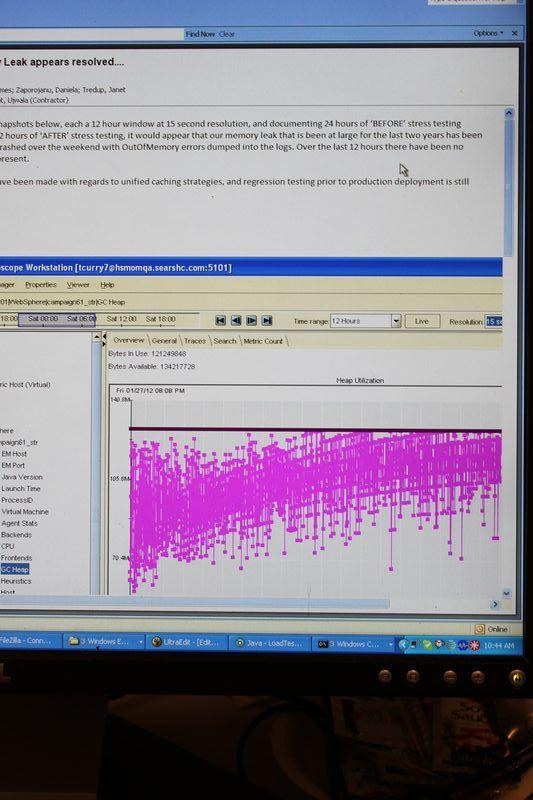The height and width of the screenshot is (800, 533).
Task: Click the email scrollbar down arrow
Action: (x=506, y=593)
